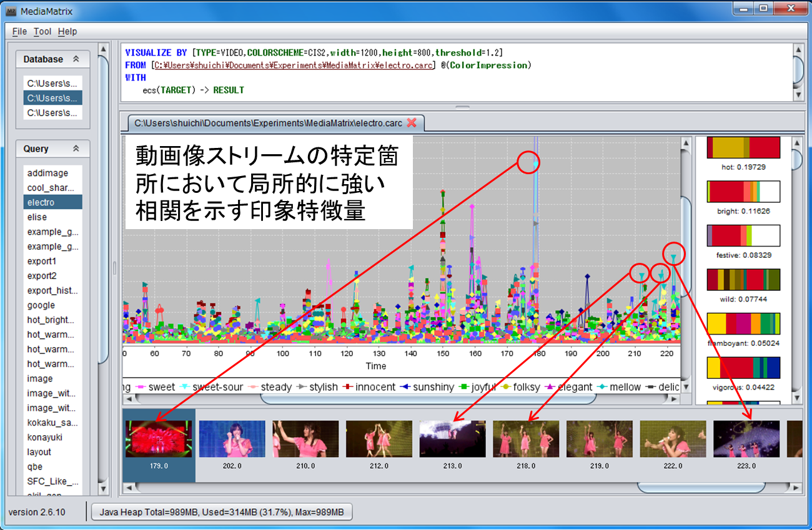Click the electro.carc file path link in query
Screen dimensions: 812x530
pos(293,65)
